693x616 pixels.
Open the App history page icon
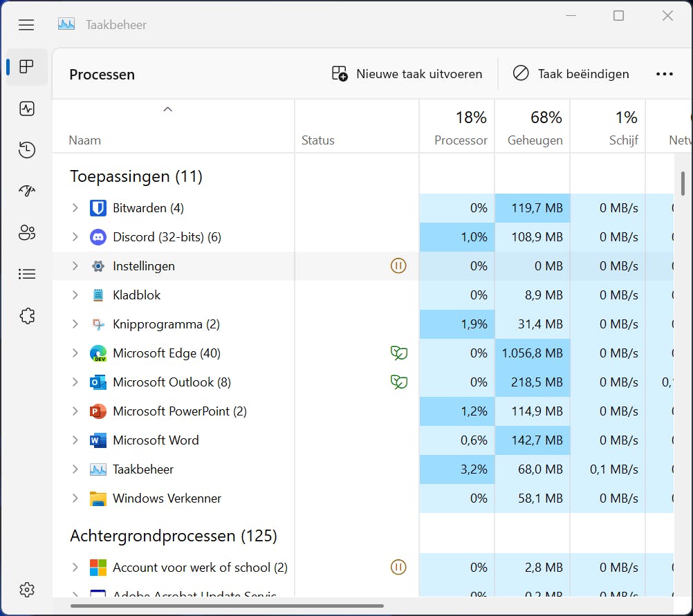(27, 150)
